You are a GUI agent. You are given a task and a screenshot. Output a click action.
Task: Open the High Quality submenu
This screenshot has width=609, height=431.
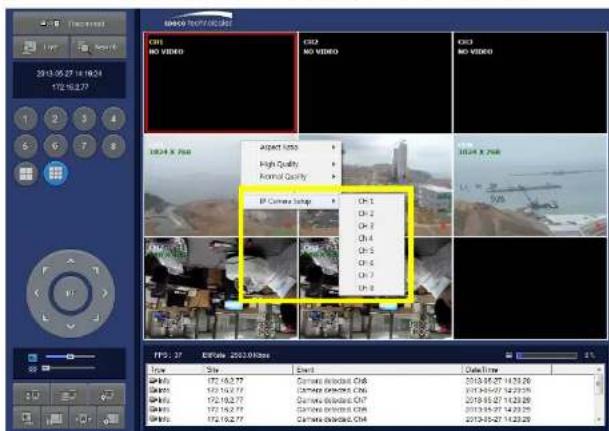291,164
